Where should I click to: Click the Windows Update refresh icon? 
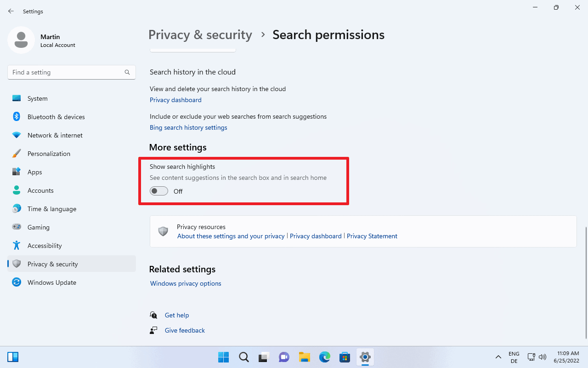click(17, 282)
